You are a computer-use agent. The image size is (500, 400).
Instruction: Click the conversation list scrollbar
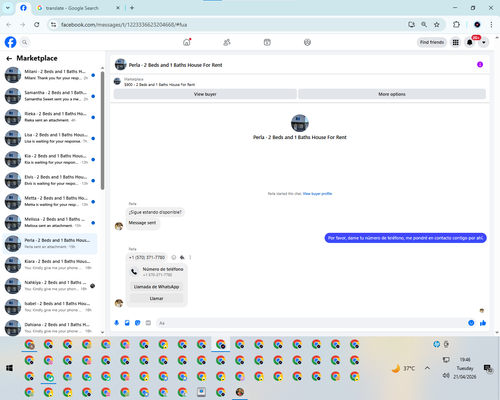102,130
